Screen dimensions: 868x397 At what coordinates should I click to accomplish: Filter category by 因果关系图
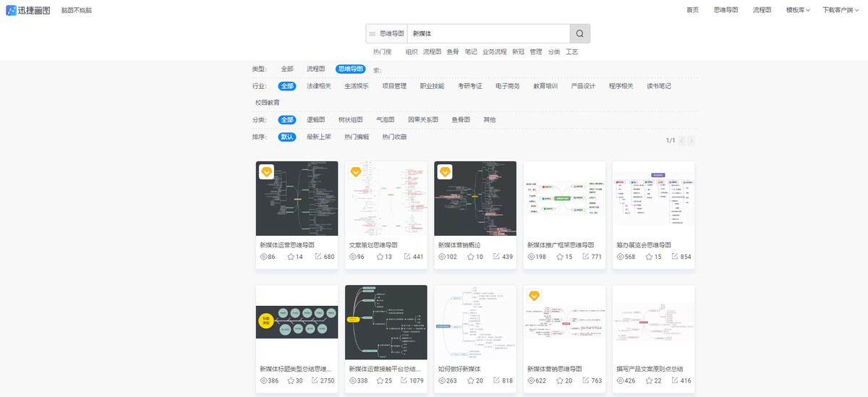pos(423,119)
